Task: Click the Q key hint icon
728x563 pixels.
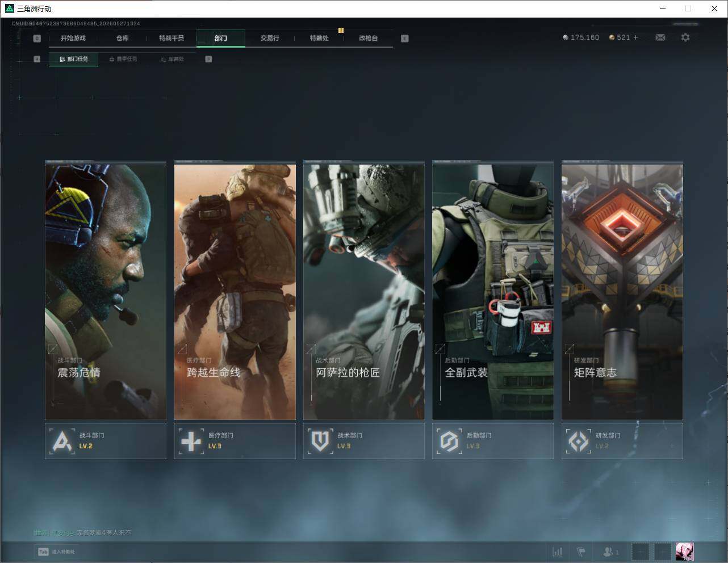Action: point(37,38)
